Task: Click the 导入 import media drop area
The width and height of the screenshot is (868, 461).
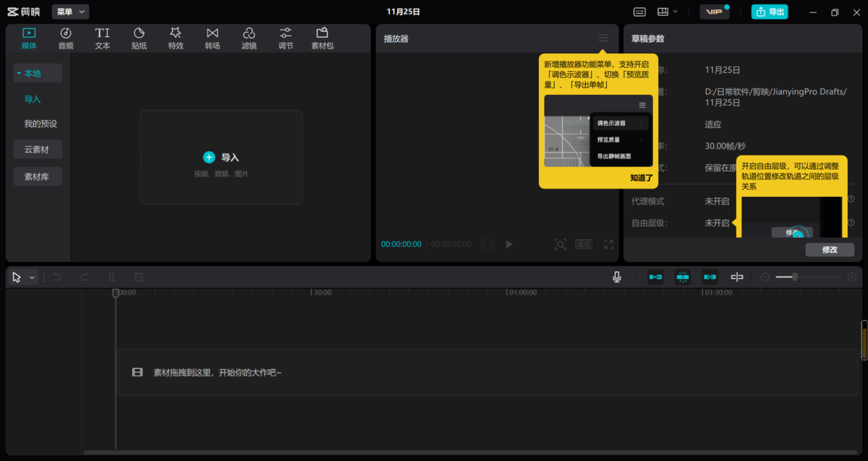Action: coord(221,157)
